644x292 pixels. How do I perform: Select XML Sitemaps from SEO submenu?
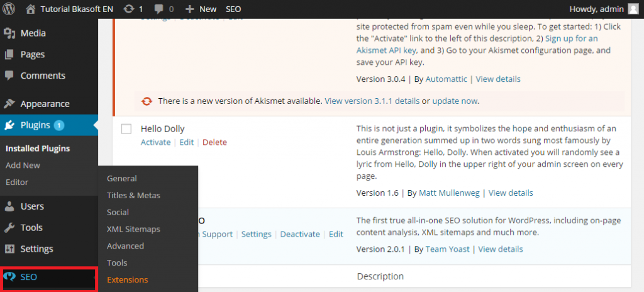[x=133, y=229]
